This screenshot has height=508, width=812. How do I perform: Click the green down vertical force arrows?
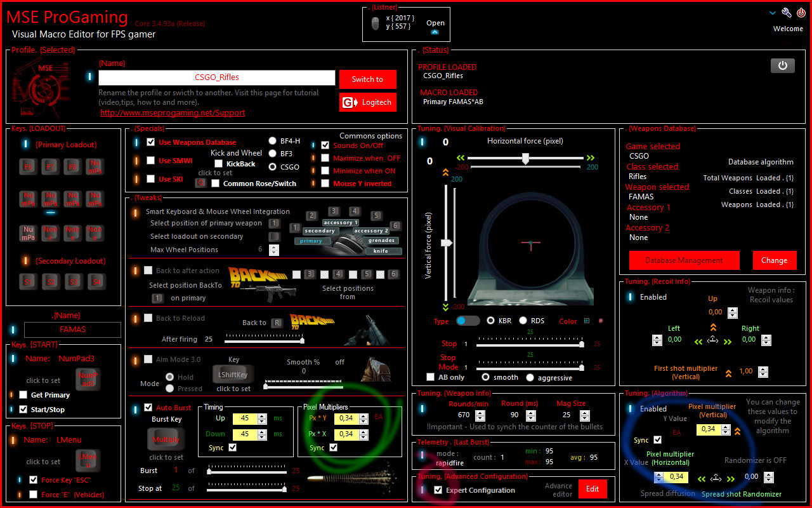pos(445,307)
